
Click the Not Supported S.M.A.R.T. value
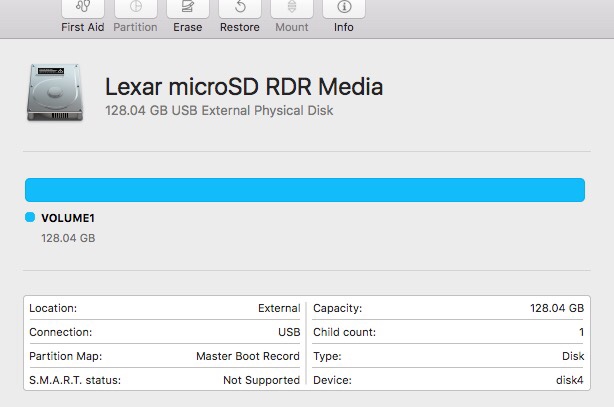(x=262, y=380)
